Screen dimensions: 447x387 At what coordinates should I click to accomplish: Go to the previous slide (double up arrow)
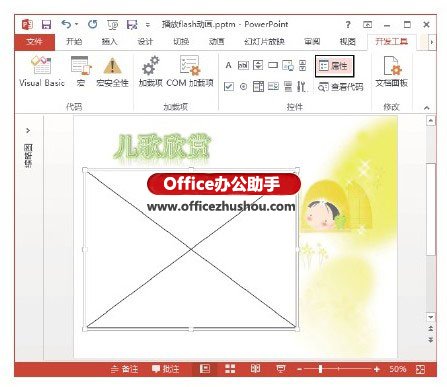[431, 329]
